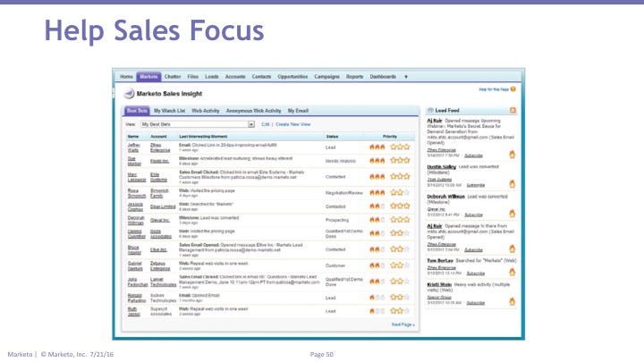Open the Dashboards tab

click(x=383, y=77)
